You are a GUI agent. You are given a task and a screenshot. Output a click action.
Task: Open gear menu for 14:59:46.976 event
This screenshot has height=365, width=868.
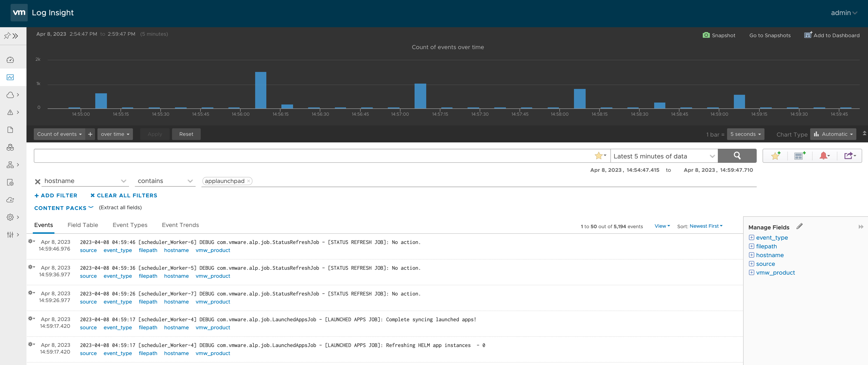[31, 241]
